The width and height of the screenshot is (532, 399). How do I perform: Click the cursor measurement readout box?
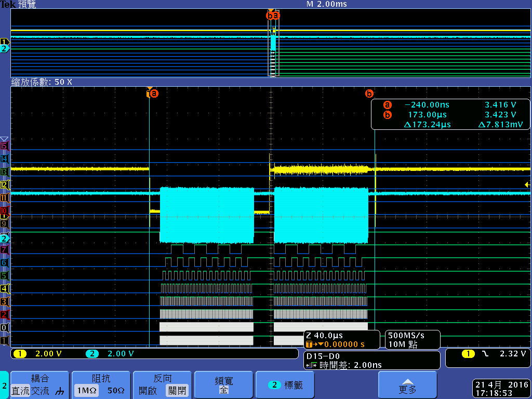[x=450, y=114]
